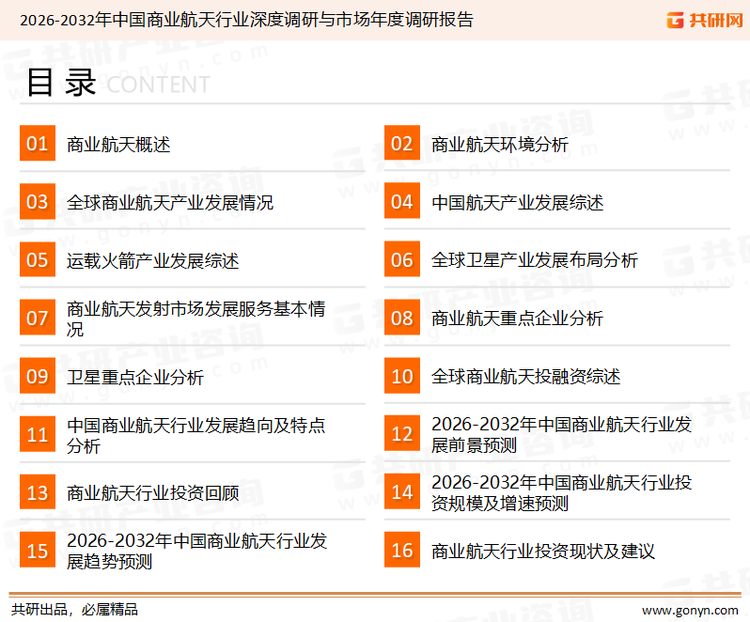The image size is (750, 622).
Task: Open chapter 商业航天环境分析
Action: [500, 144]
